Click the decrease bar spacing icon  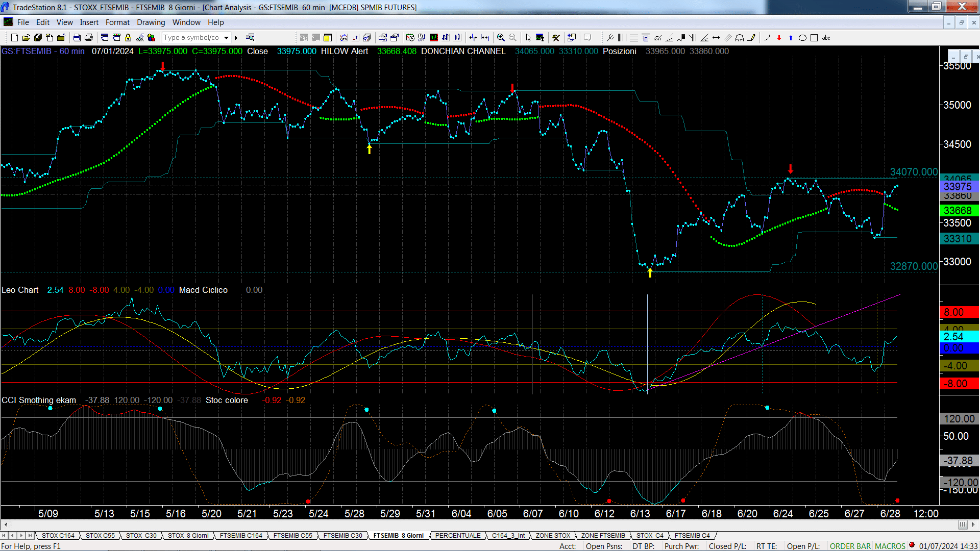[x=473, y=37]
